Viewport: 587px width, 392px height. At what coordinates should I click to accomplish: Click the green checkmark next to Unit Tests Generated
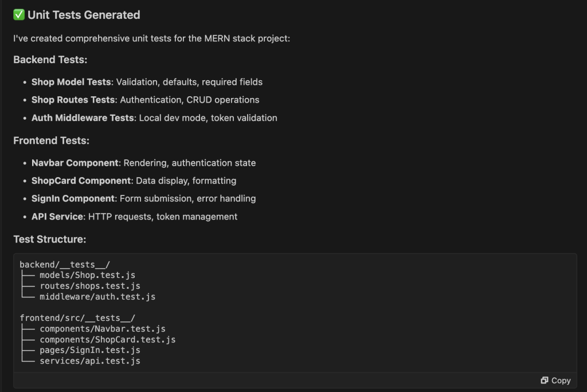[x=18, y=15]
